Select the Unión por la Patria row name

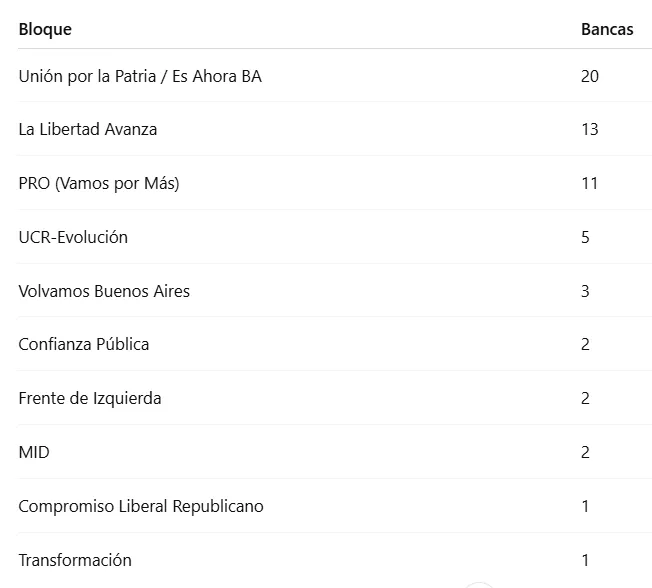pos(140,76)
